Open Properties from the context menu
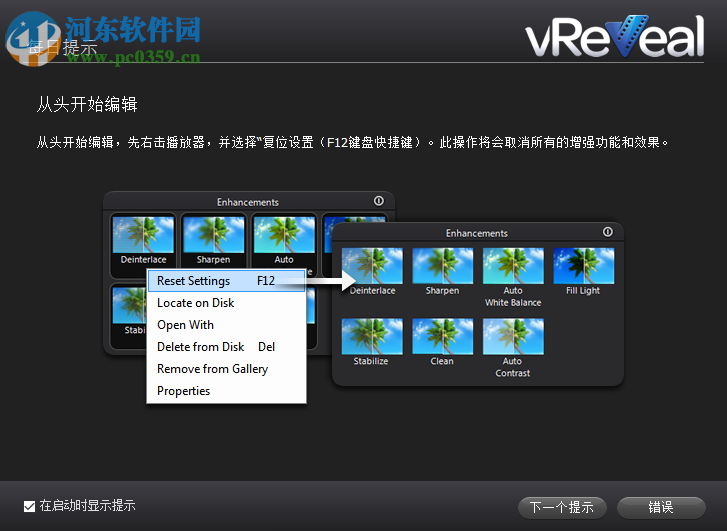 tap(226, 391)
